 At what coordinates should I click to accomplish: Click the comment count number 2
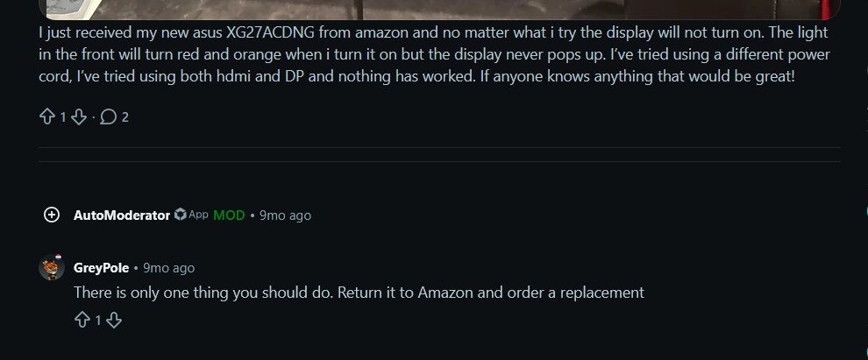point(125,117)
